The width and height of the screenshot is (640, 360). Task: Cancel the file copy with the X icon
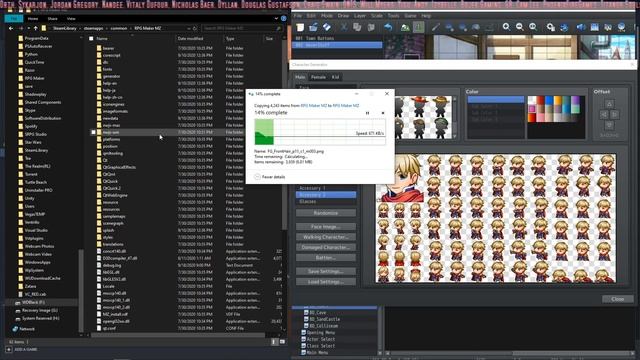click(383, 113)
